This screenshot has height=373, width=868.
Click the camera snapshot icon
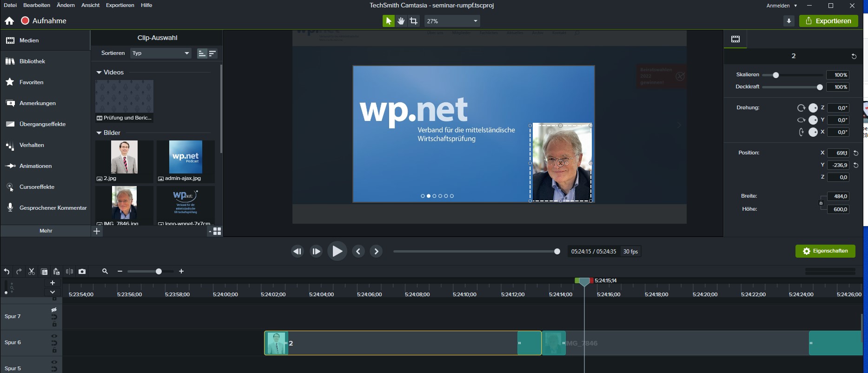pyautogui.click(x=82, y=272)
